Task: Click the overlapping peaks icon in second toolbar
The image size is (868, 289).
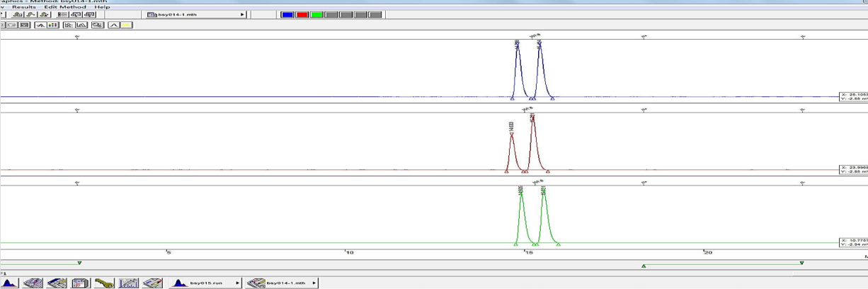Action: click(x=81, y=25)
